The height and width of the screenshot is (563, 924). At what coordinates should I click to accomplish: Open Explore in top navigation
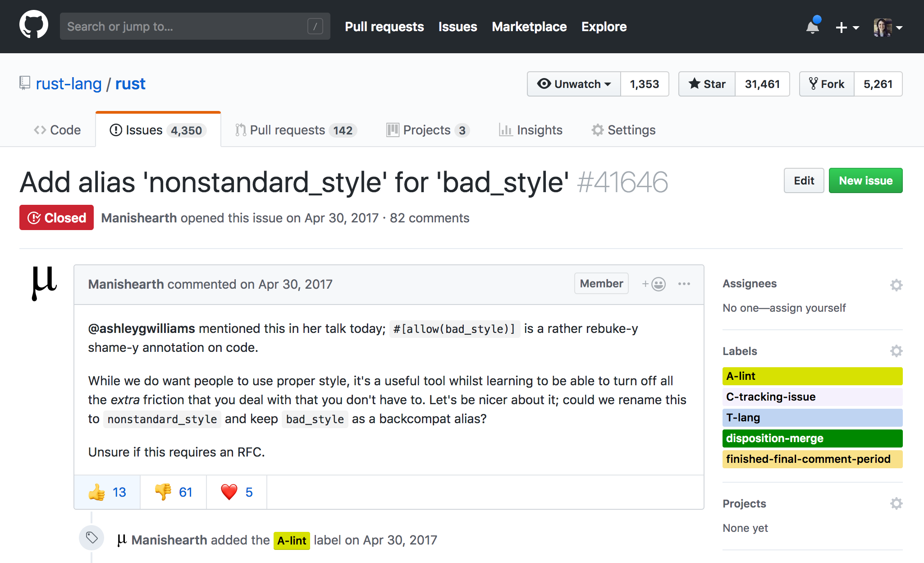pyautogui.click(x=604, y=27)
